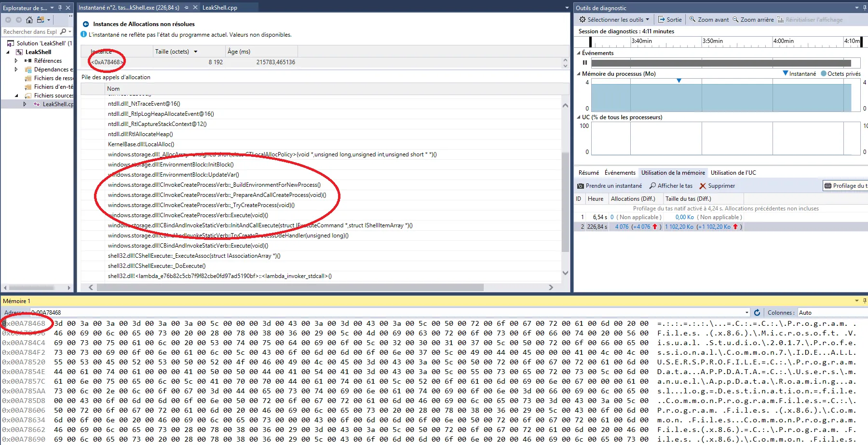Open the Utilisation de l'UC tab
Viewport: 868px width, 445px height.
click(733, 173)
